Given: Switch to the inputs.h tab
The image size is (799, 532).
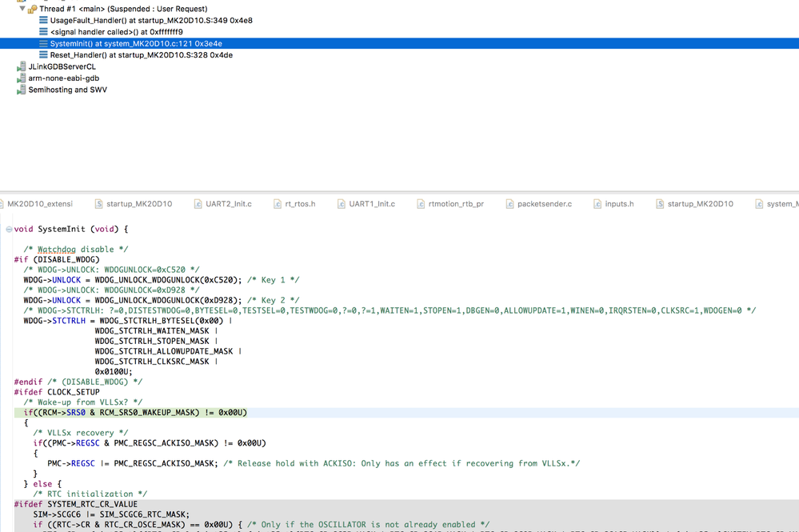Looking at the screenshot, I should point(614,204).
